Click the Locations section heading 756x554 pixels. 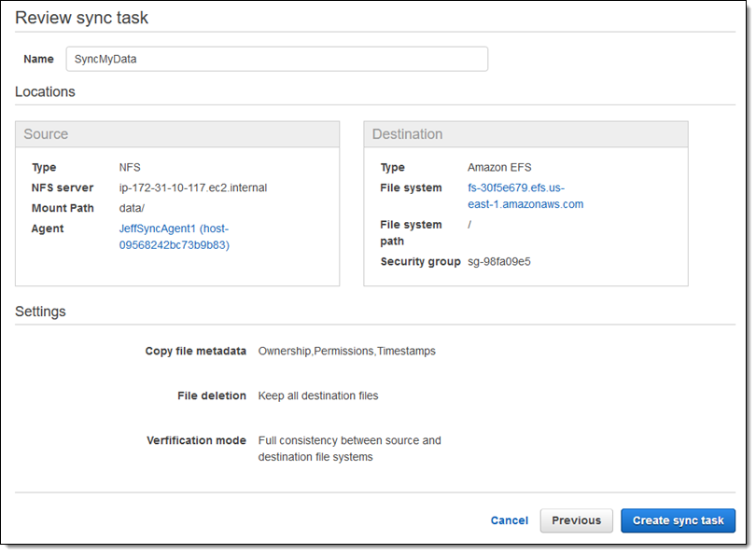point(45,92)
